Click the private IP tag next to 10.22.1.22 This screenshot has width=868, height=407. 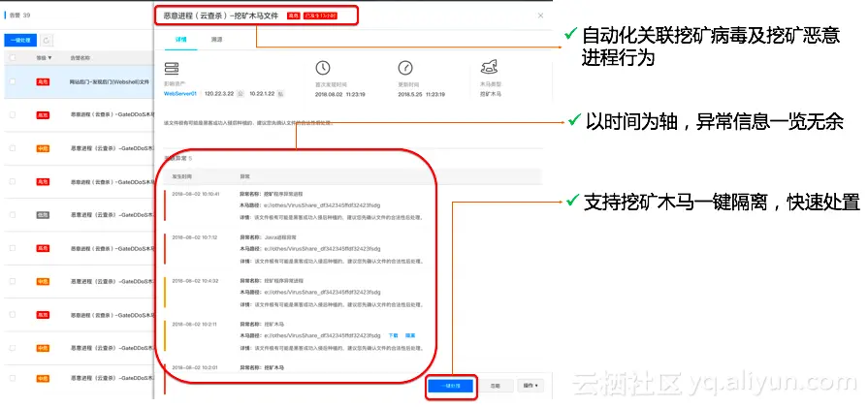[280, 94]
